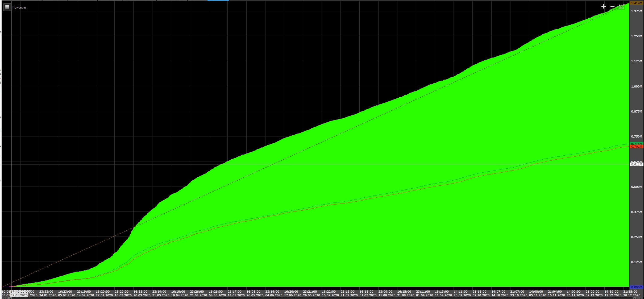
Task: Click the Прибыль series link
Action: pyautogui.click(x=19, y=7)
